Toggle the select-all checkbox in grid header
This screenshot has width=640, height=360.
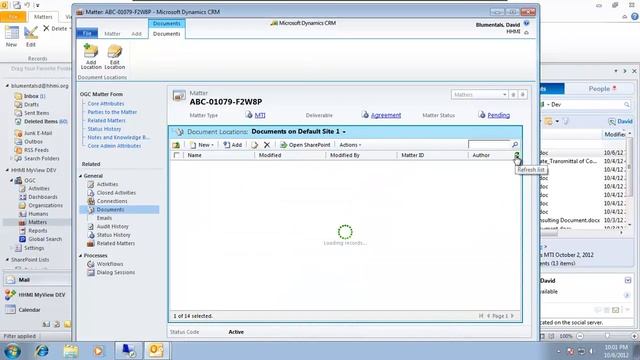pyautogui.click(x=176, y=155)
